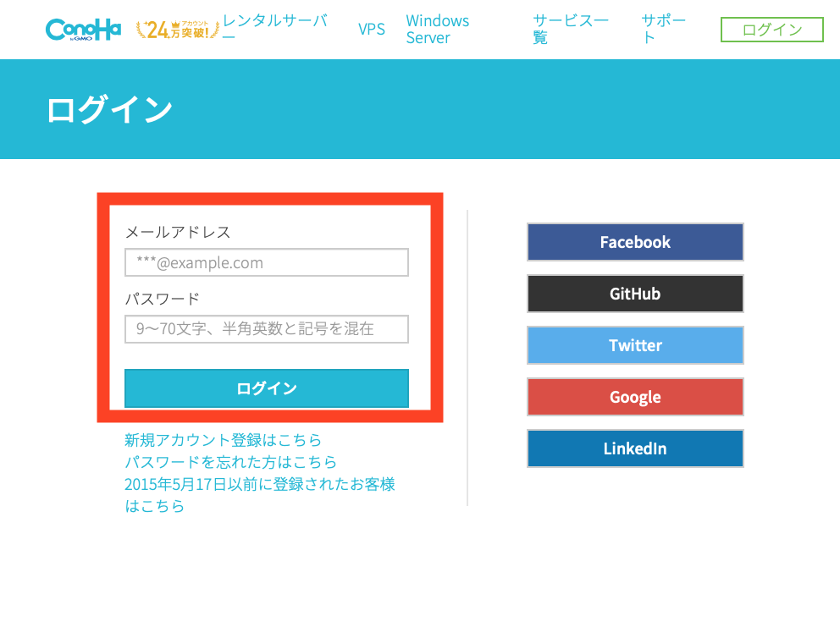Focus the メールアドレス input field
Viewport: 840px width, 638px height.
(266, 262)
